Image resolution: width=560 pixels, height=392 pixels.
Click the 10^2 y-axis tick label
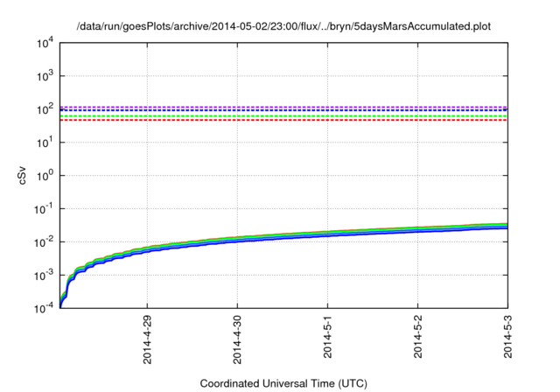[45, 109]
